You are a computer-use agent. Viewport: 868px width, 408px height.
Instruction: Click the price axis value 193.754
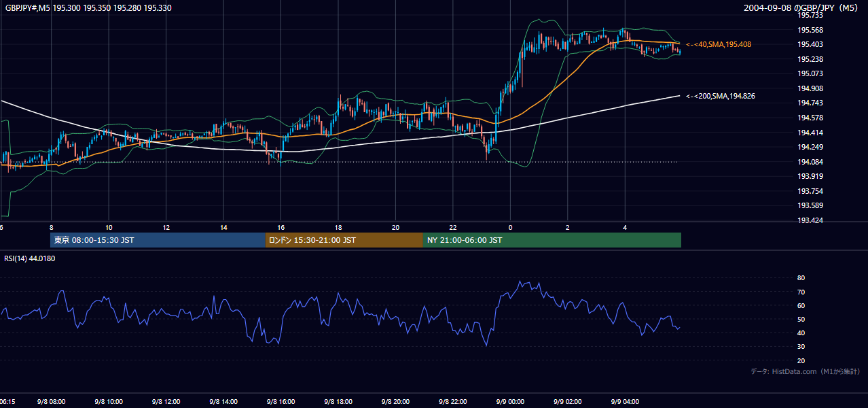click(x=810, y=191)
